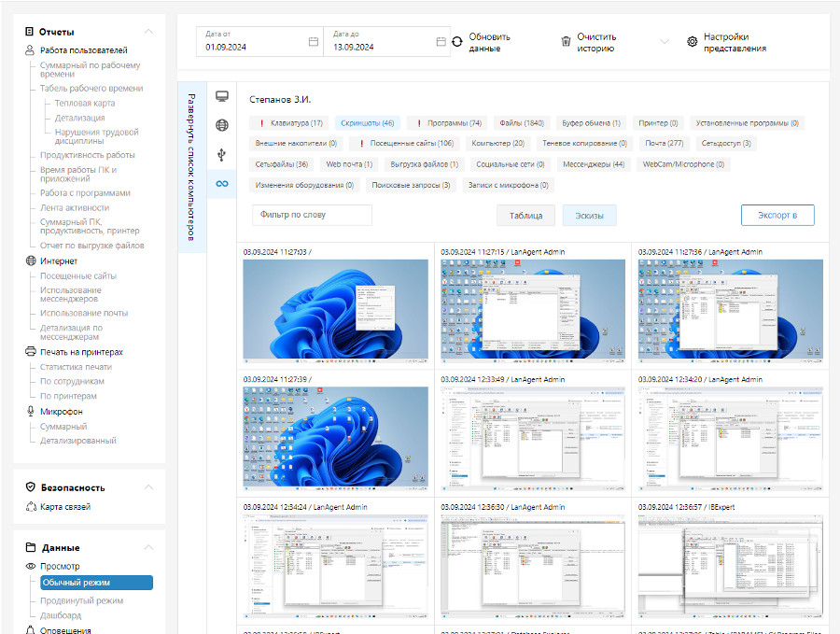
Task: Click the trash icon for Очистить историю
Action: coord(566,41)
